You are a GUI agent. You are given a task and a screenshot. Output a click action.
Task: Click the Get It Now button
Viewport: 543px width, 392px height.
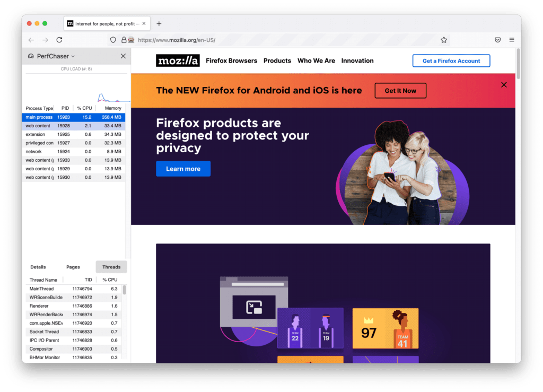pyautogui.click(x=400, y=91)
